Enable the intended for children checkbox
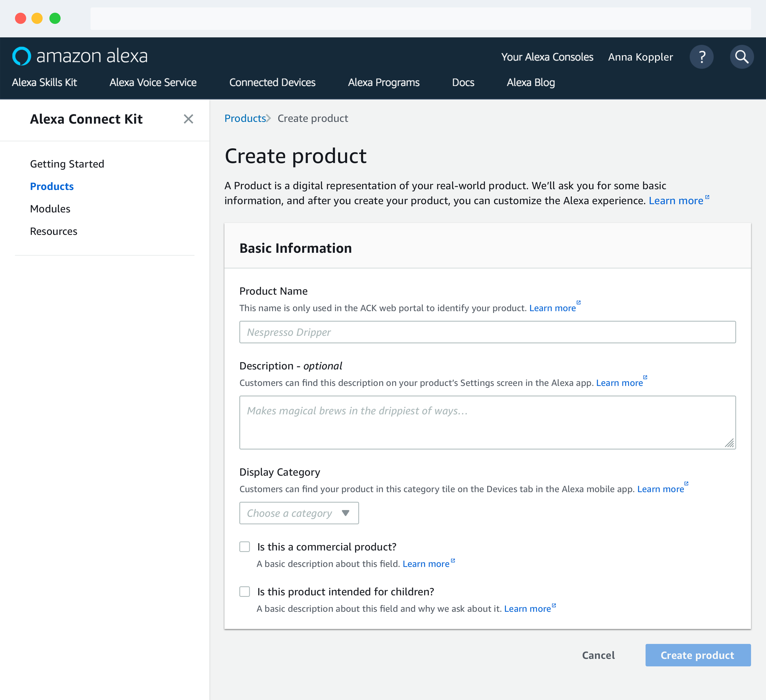 (245, 591)
